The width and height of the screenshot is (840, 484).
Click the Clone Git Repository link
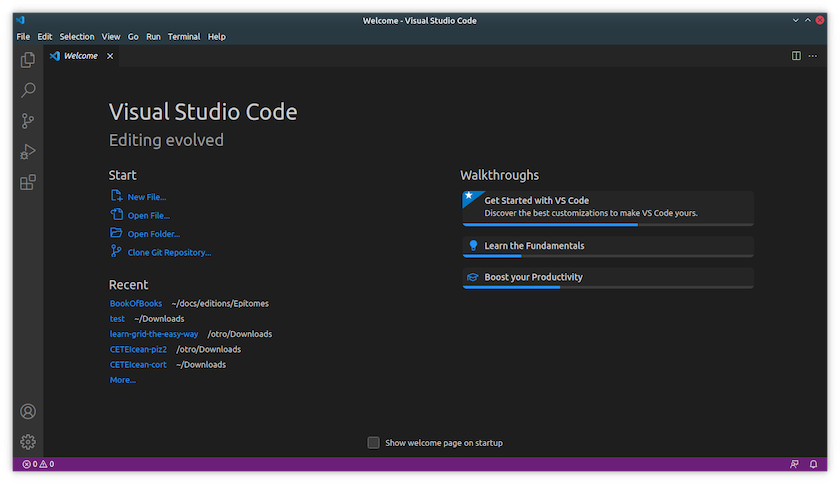[169, 252]
